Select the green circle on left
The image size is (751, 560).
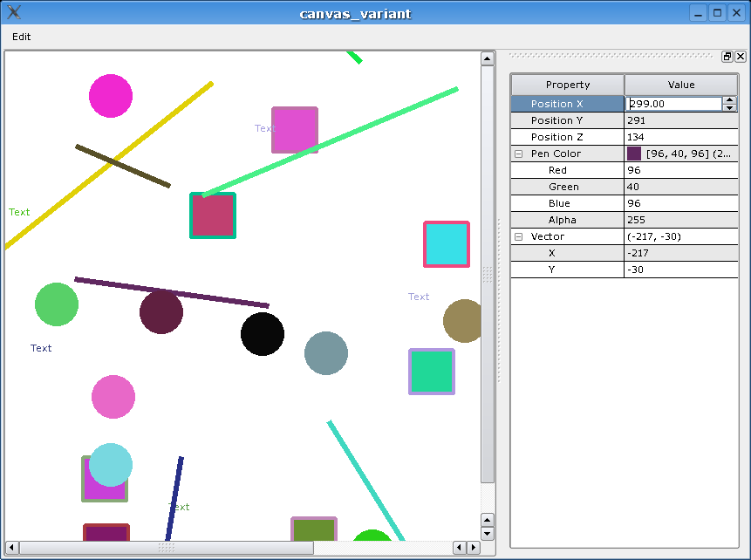pos(57,304)
